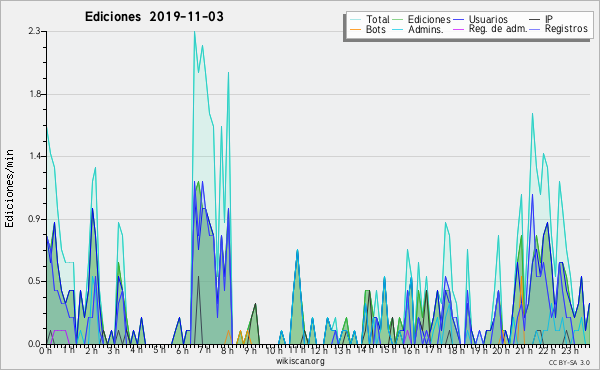This screenshot has height=370, width=600.
Task: Select the 'IP' legend entry
Action: [x=549, y=19]
